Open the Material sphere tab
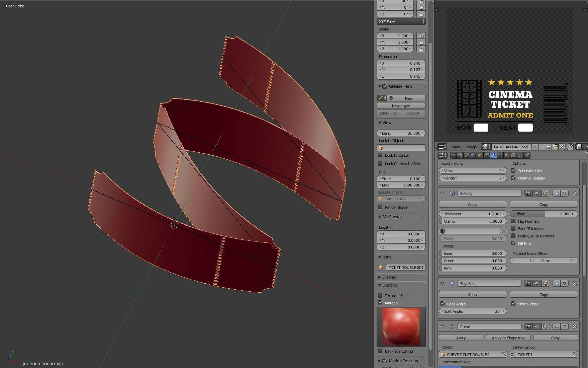Image resolution: width=588 pixels, height=368 pixels. (507, 155)
